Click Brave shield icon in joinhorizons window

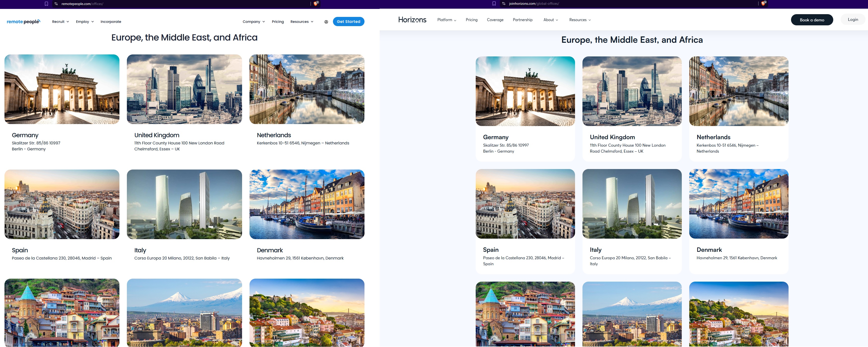[763, 3]
